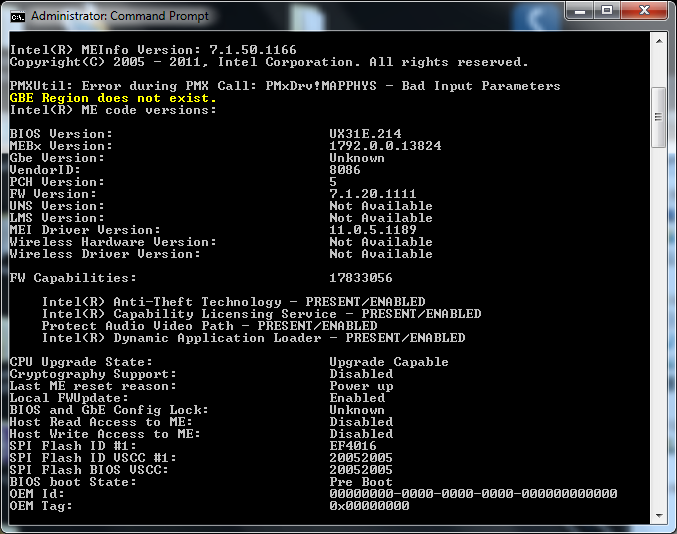Click the 'Host Write Access to ME:' label

[x=105, y=434]
